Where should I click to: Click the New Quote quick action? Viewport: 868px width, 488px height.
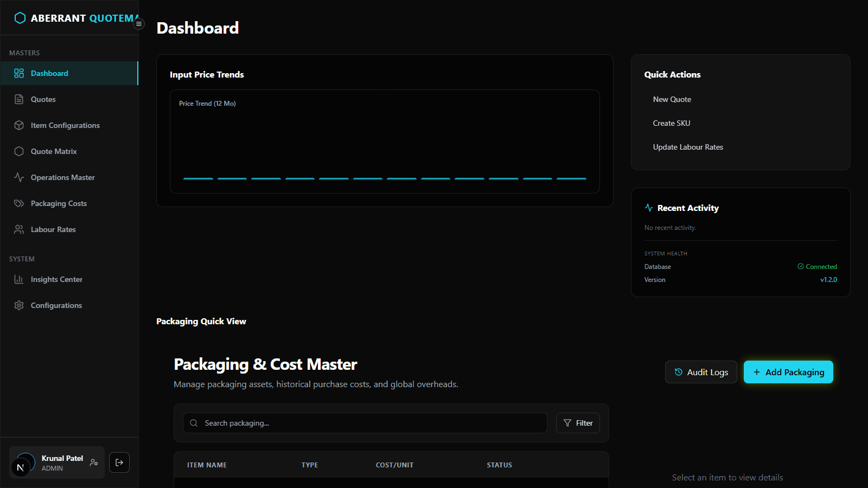[x=672, y=99]
